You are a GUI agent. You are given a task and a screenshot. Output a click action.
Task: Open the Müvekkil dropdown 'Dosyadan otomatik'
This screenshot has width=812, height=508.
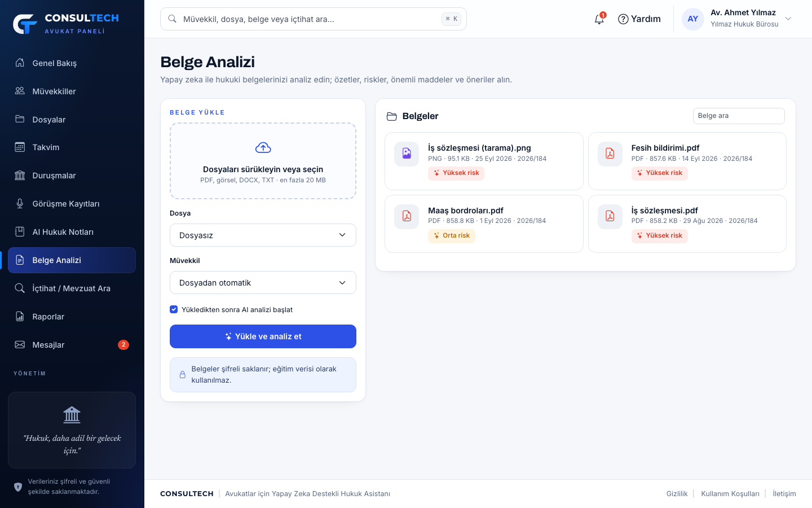pos(263,283)
